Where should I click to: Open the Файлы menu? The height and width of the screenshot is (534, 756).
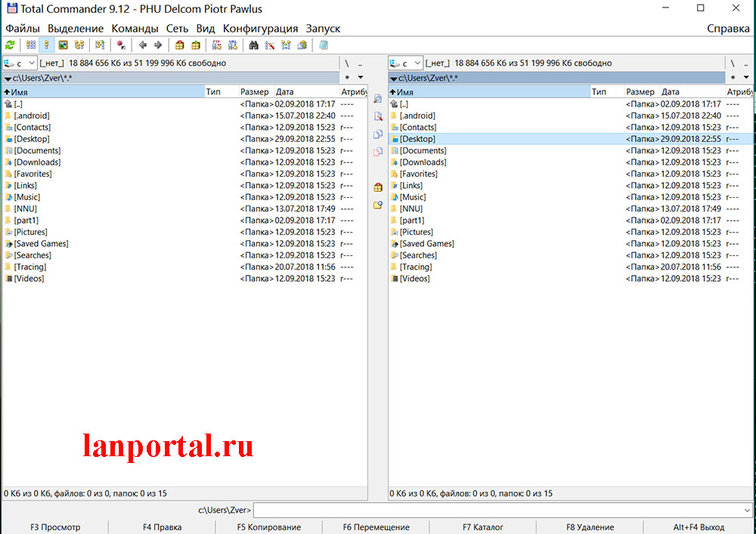[x=23, y=29]
